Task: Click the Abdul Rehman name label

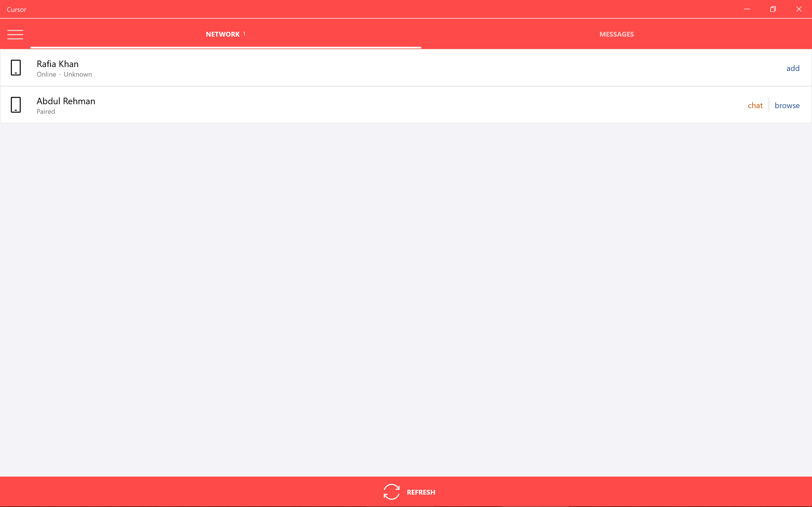Action: click(x=65, y=101)
